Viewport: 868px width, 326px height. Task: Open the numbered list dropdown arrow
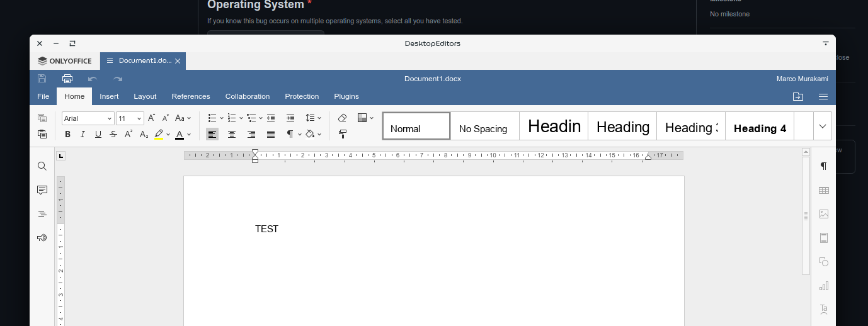(241, 118)
